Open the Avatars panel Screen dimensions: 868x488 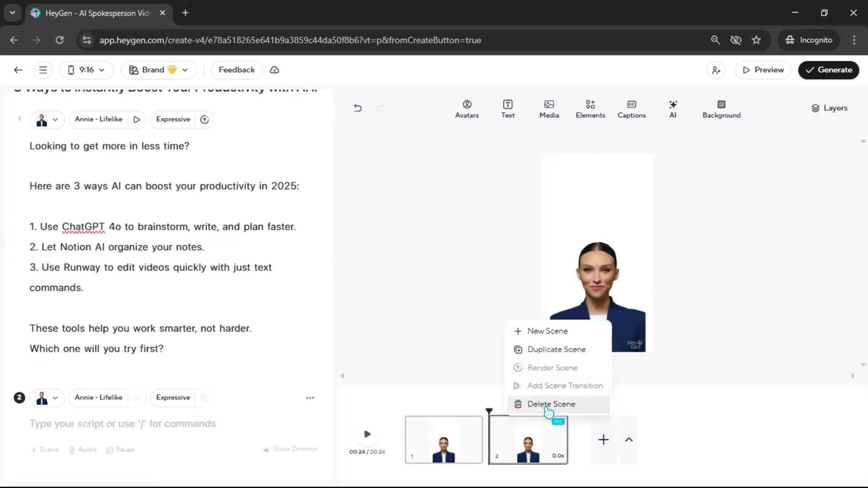tap(467, 109)
